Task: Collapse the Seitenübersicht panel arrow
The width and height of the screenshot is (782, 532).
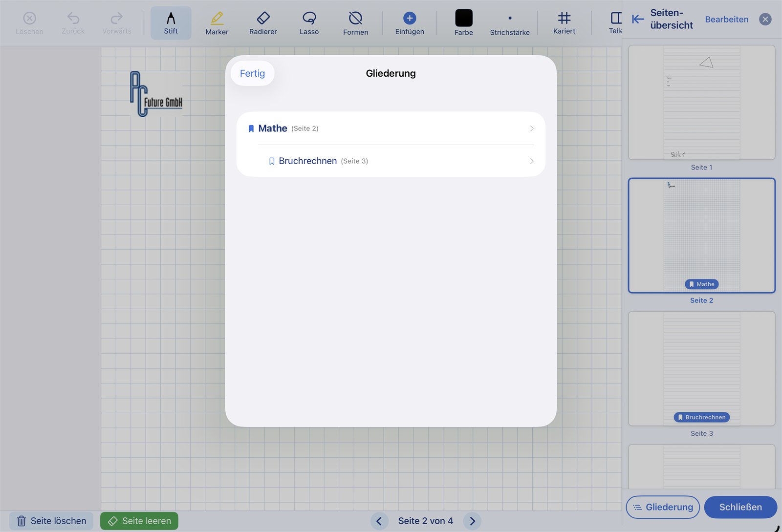Action: [637, 19]
